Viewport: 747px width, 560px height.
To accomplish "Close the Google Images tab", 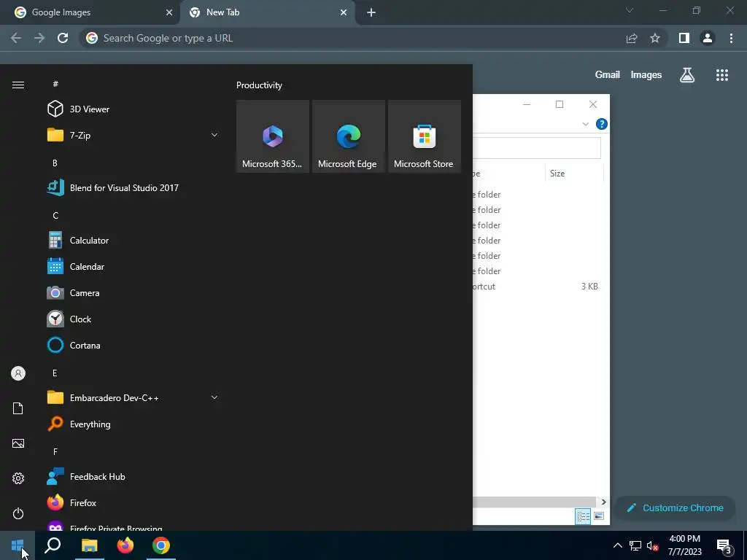I will coord(169,12).
